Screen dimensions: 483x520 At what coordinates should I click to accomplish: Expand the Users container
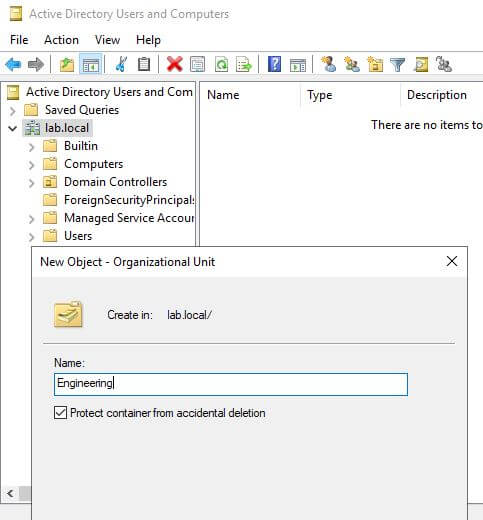(x=31, y=237)
